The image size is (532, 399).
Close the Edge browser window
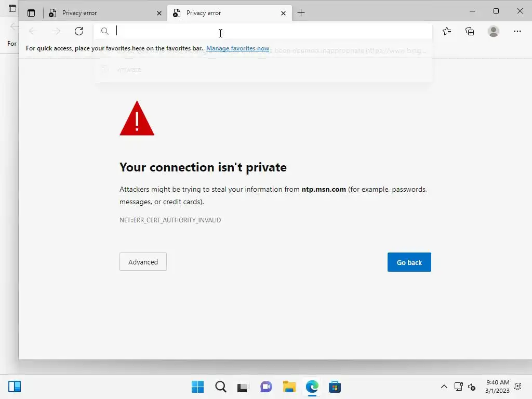pyautogui.click(x=520, y=11)
